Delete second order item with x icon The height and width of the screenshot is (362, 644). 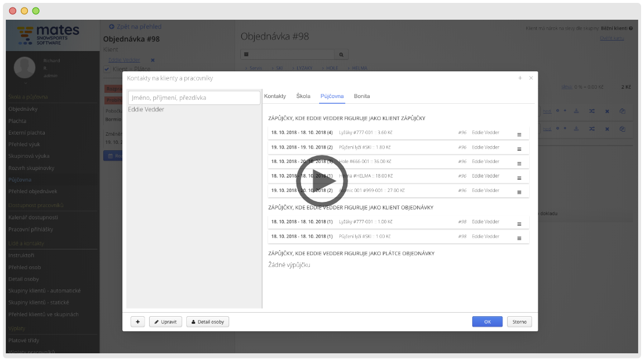point(607,129)
